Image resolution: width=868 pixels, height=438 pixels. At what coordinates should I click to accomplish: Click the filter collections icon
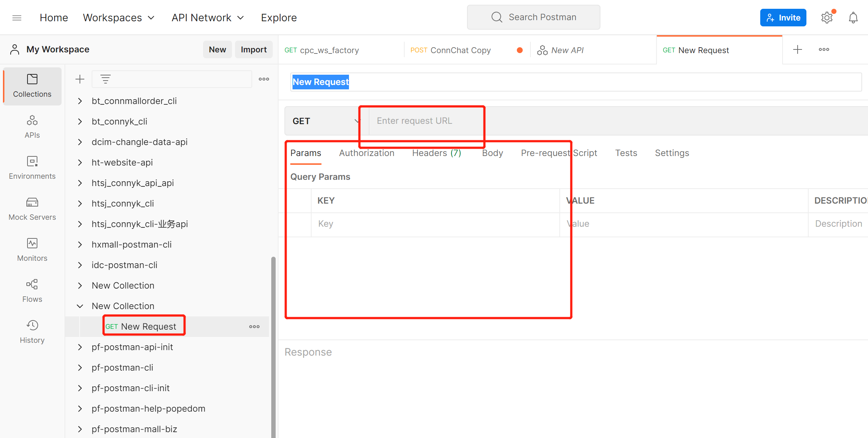click(106, 79)
